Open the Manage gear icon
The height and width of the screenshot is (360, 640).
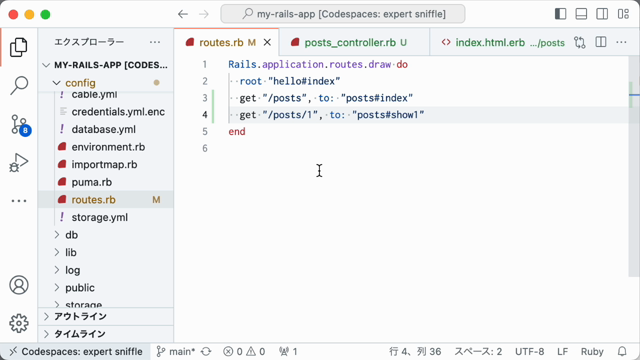[x=19, y=323]
